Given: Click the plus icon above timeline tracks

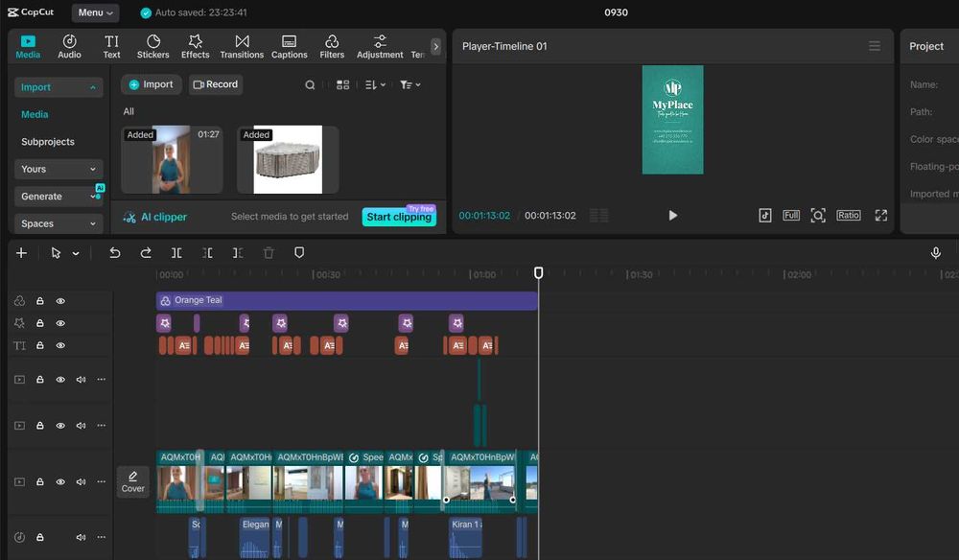Looking at the screenshot, I should [x=21, y=252].
